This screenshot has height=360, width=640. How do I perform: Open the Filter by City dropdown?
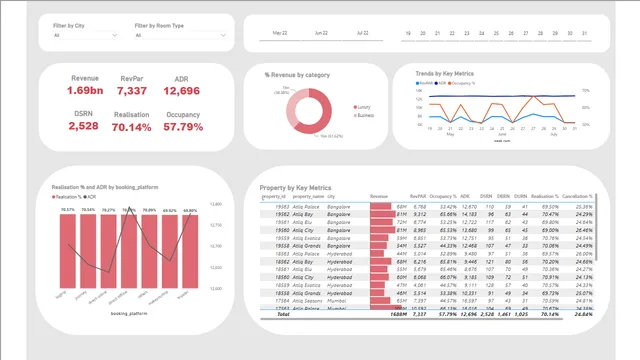point(85,36)
